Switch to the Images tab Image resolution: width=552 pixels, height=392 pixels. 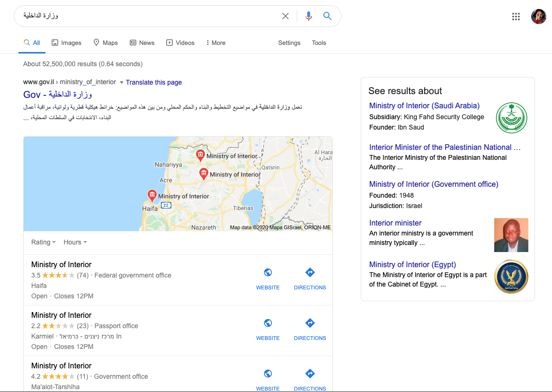click(x=66, y=43)
